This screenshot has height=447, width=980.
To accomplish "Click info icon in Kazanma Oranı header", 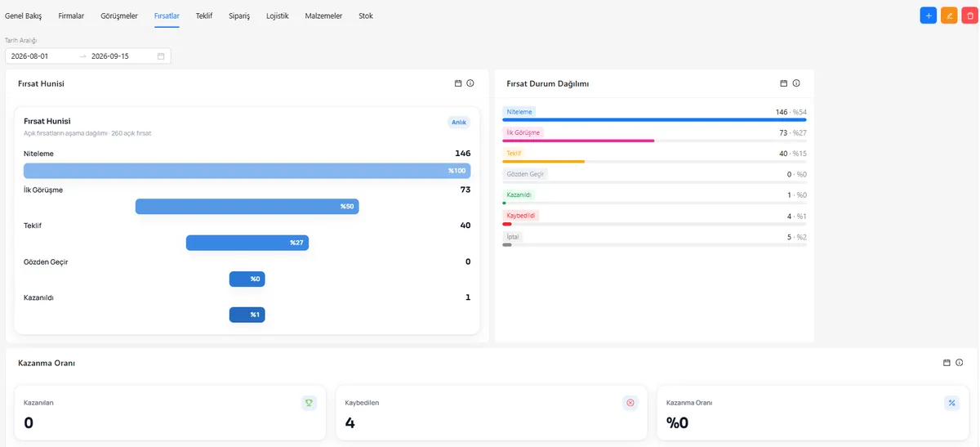I will (960, 362).
